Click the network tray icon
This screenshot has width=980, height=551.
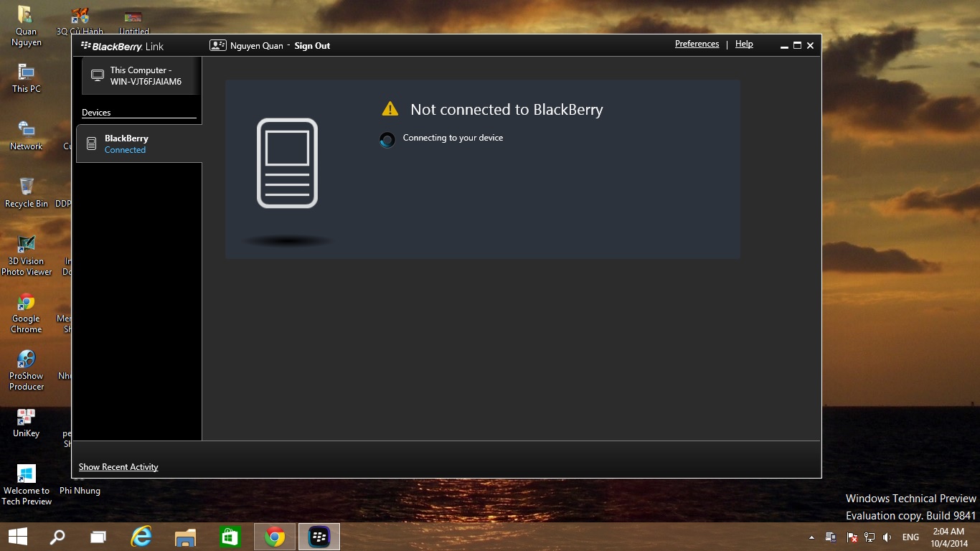coord(870,537)
